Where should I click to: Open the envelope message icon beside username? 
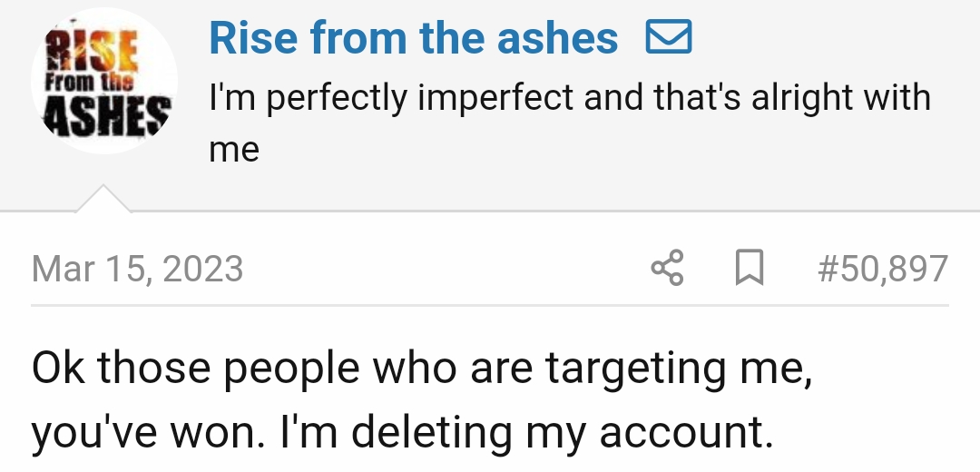[x=669, y=38]
